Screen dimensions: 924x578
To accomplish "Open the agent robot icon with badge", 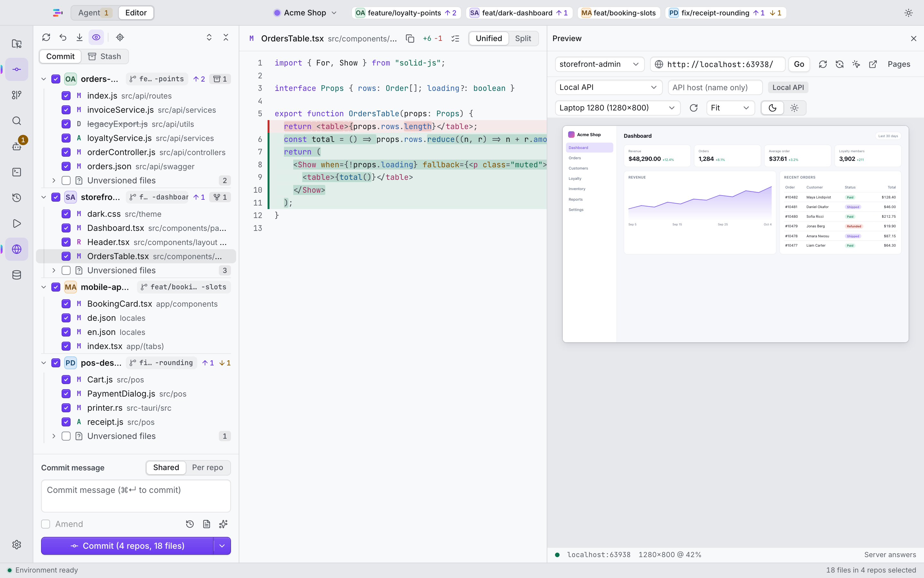I will (16, 146).
